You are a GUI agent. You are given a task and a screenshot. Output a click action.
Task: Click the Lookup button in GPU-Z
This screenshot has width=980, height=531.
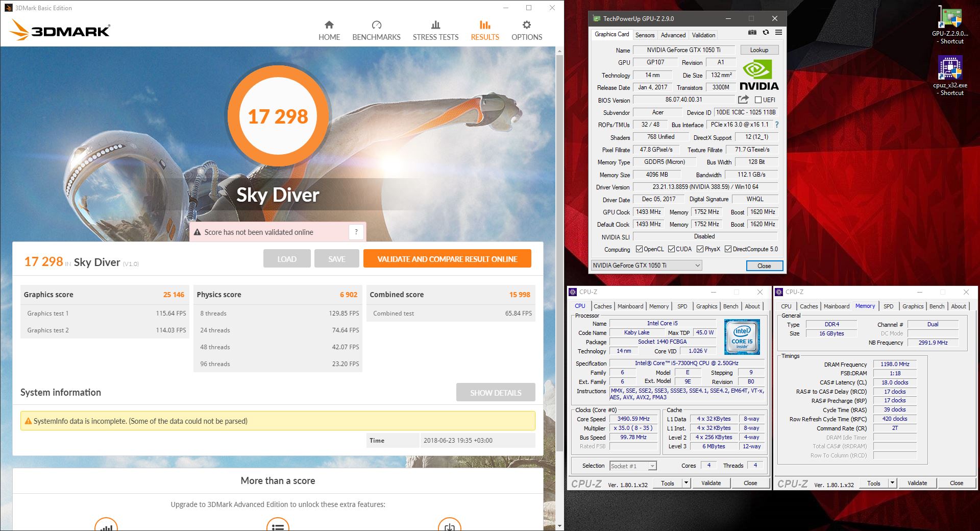[x=759, y=50]
